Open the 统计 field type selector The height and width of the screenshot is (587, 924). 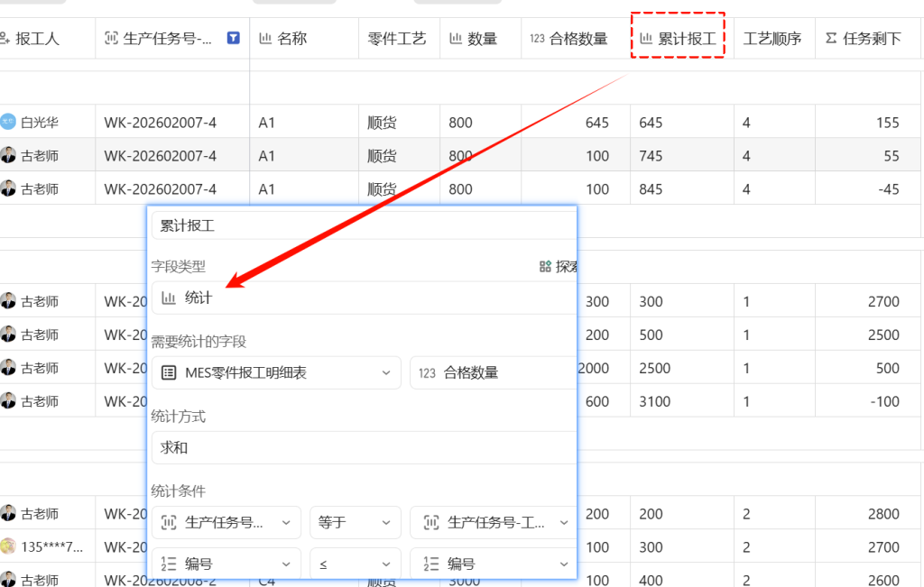pyautogui.click(x=364, y=298)
